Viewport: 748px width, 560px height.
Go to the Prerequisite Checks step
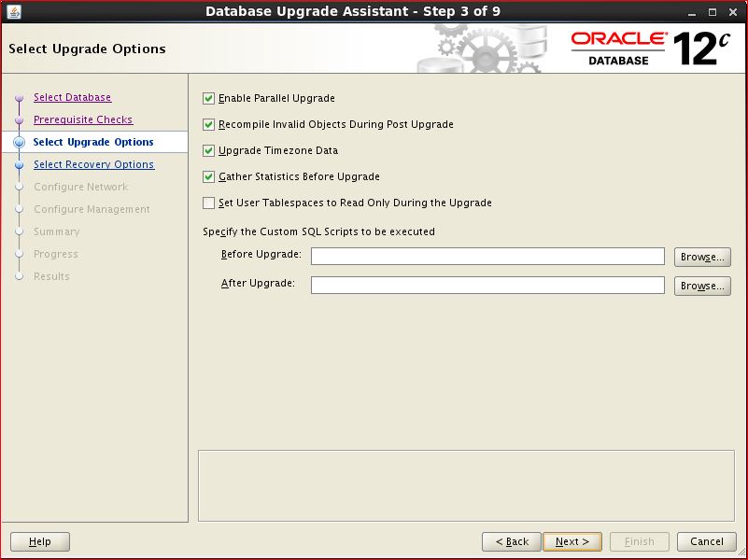pos(83,119)
